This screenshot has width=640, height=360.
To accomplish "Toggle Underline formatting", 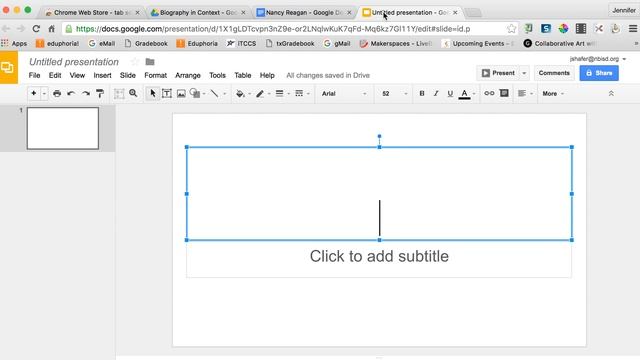I will (450, 93).
